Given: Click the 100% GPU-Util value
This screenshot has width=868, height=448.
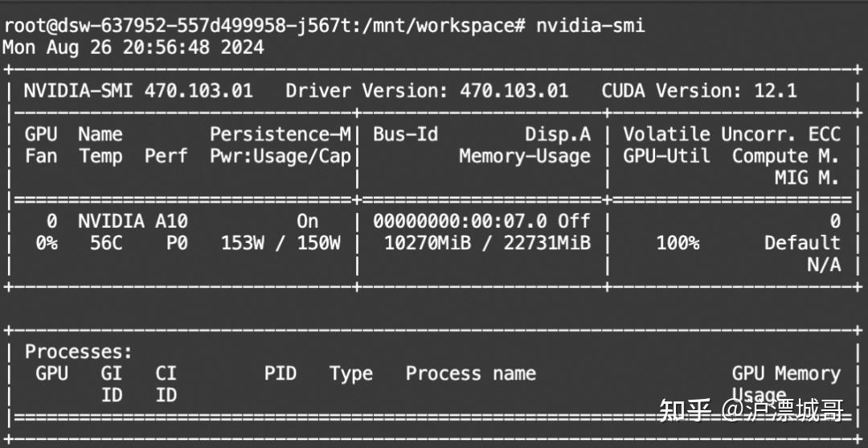Looking at the screenshot, I should click(x=678, y=243).
